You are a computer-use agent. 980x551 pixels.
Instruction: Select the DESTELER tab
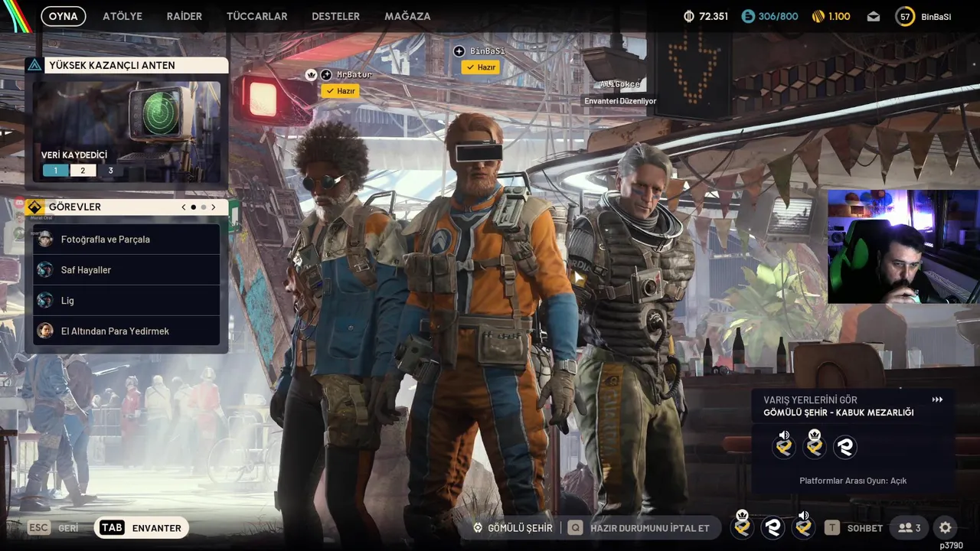(335, 16)
